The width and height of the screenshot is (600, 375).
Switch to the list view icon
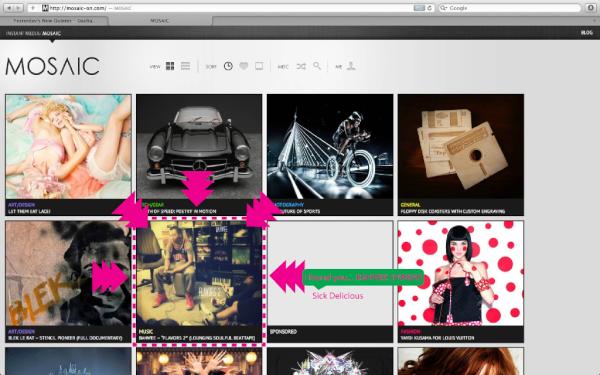tap(185, 66)
